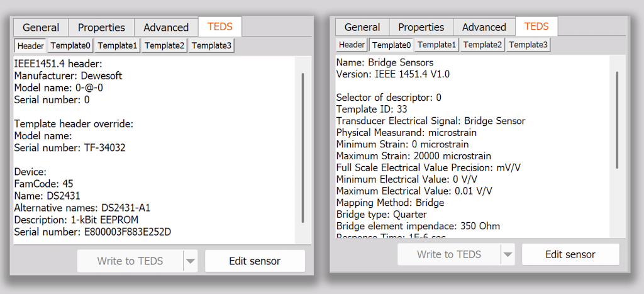644x294 pixels.
Task: Click 'Selector of descriptor: 0' line
Action: 389,98
